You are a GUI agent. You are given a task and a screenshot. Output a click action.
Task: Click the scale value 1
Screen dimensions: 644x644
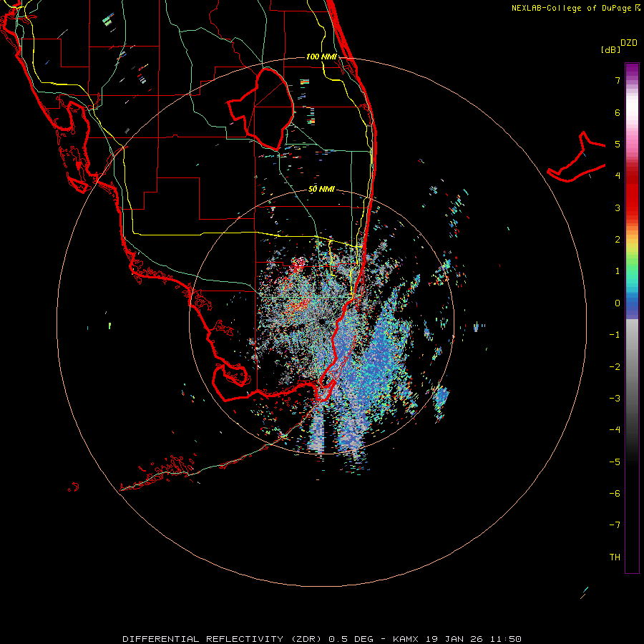(x=618, y=271)
